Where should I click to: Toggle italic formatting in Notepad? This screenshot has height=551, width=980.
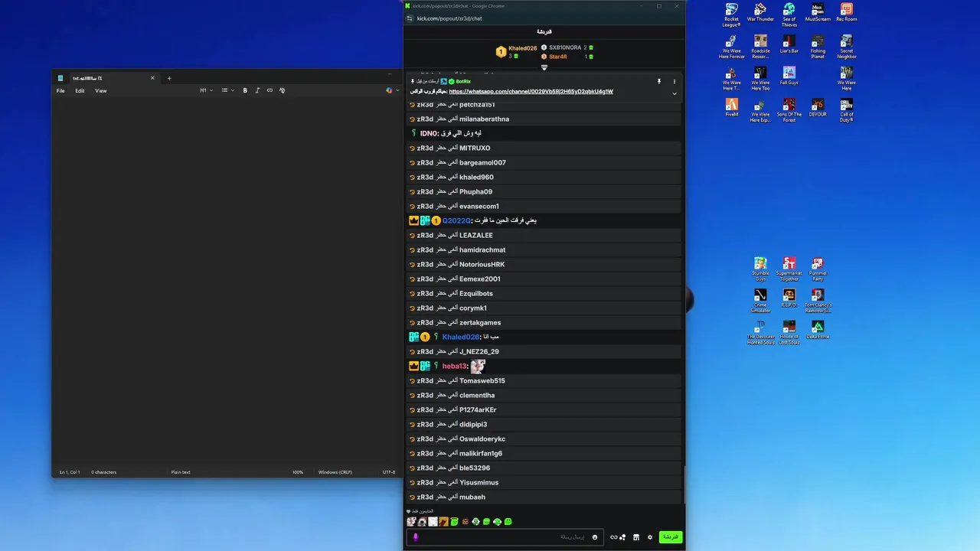257,90
